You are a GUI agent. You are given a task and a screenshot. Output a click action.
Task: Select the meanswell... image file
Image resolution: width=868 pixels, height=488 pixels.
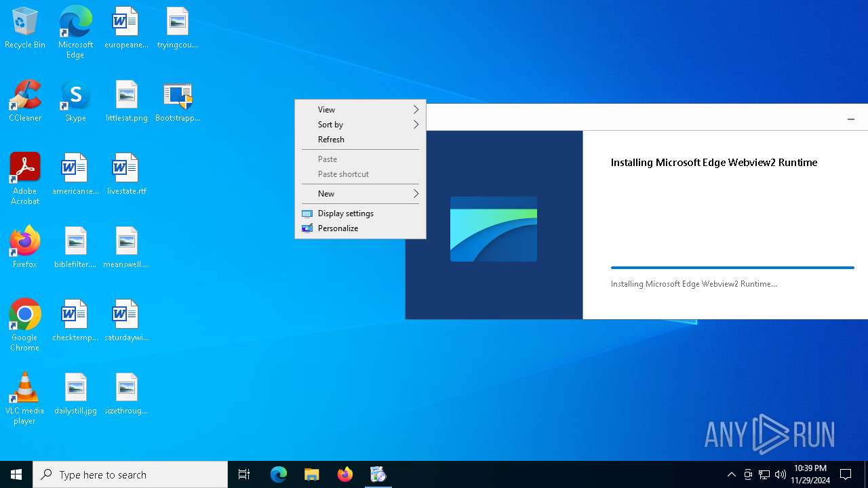[x=126, y=248]
